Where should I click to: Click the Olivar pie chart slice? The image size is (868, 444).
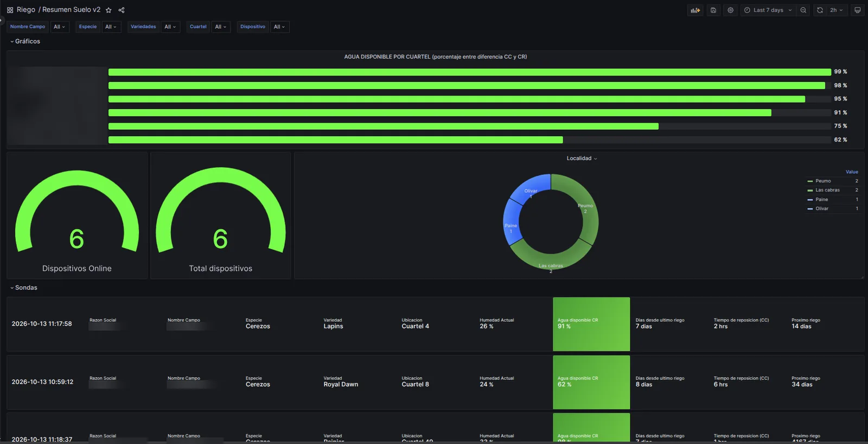533,188
